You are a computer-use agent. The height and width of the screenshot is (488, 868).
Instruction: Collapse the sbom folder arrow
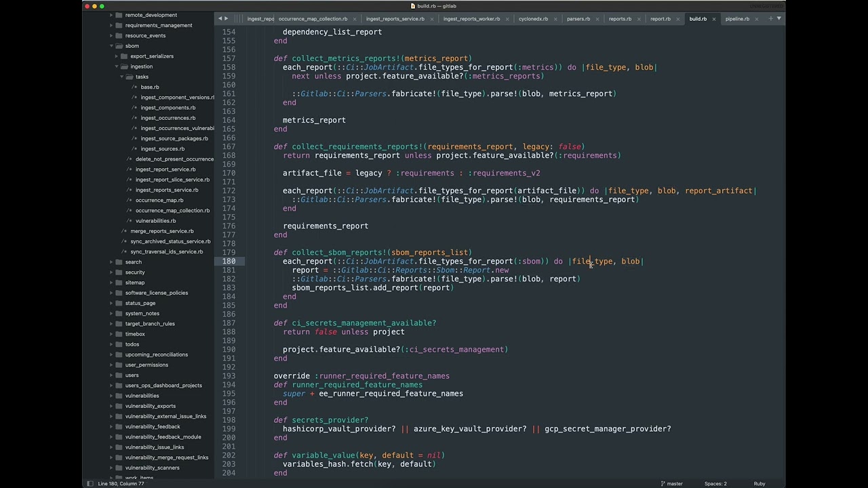click(x=111, y=46)
